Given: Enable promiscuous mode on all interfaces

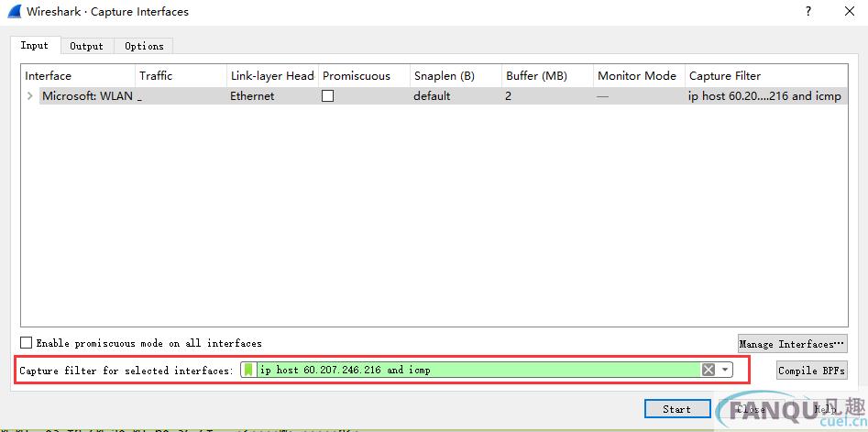Looking at the screenshot, I should (x=26, y=343).
